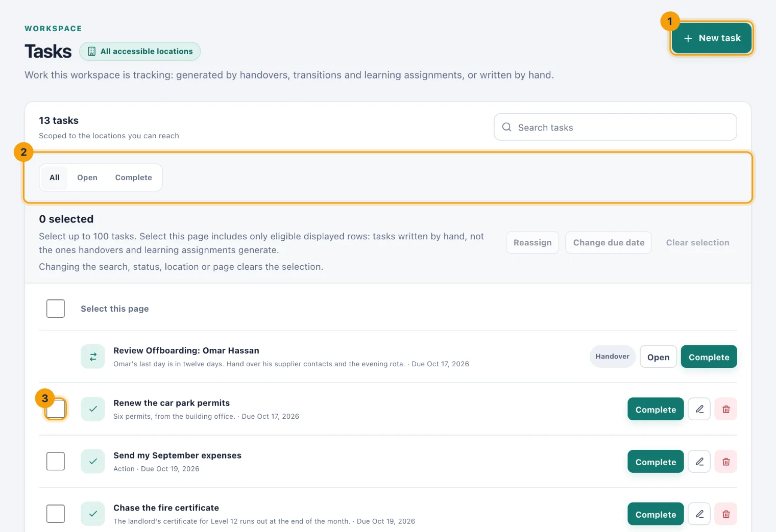Image resolution: width=776 pixels, height=532 pixels.
Task: Click the 0 selected label
Action: pyautogui.click(x=66, y=219)
